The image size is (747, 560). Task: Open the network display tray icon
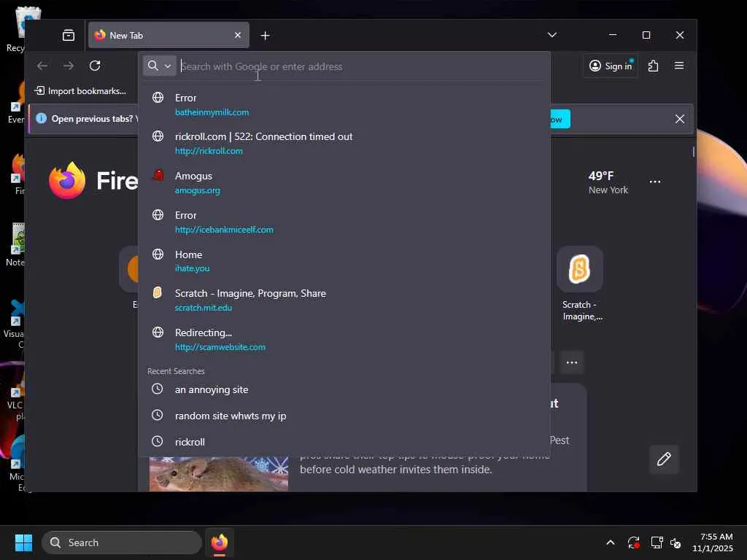(657, 542)
